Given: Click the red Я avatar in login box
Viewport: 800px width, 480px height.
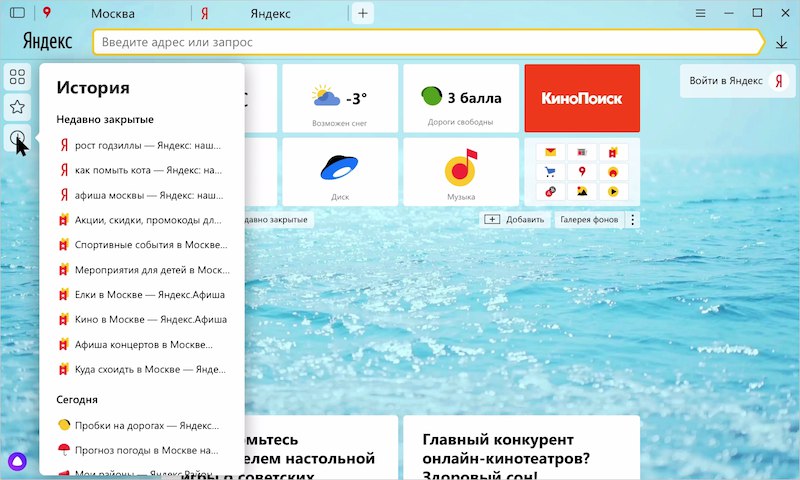Looking at the screenshot, I should (x=779, y=81).
